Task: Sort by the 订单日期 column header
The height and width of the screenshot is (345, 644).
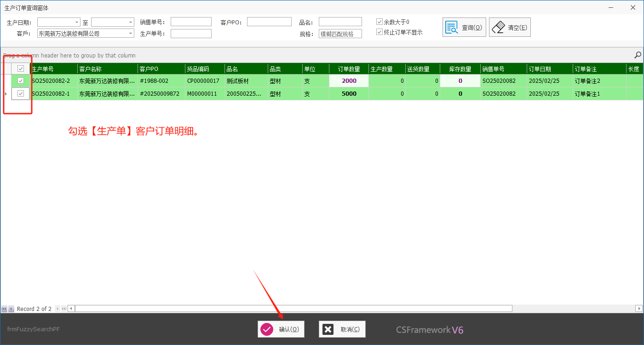Action: point(550,69)
